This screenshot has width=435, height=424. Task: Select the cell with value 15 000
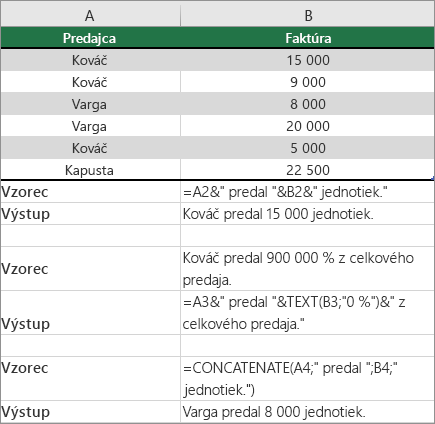(x=307, y=60)
